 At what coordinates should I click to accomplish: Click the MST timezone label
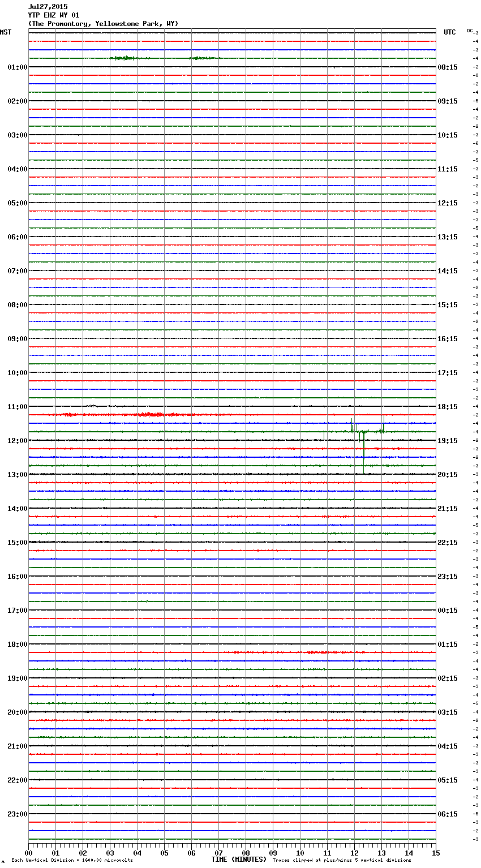tap(6, 32)
